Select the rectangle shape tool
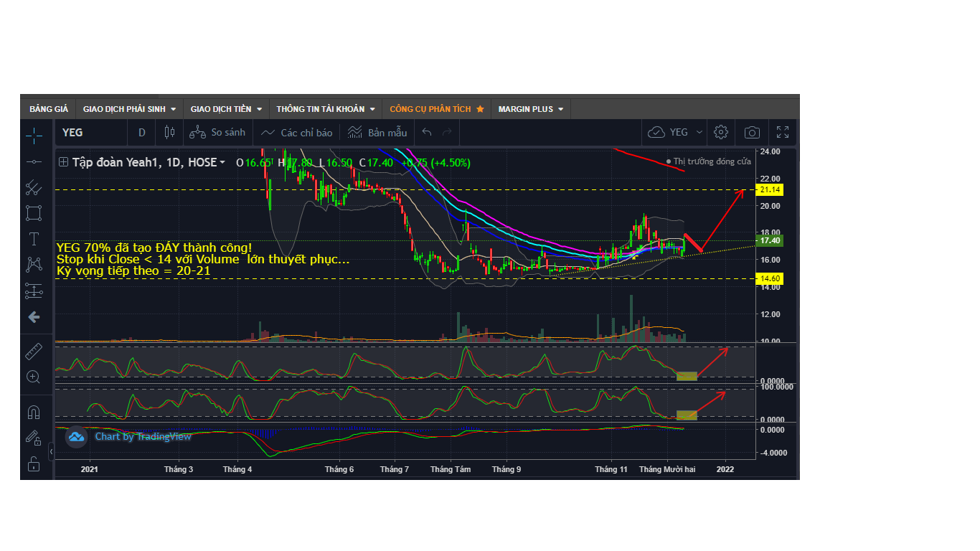This screenshot has width=980, height=551. (x=34, y=213)
